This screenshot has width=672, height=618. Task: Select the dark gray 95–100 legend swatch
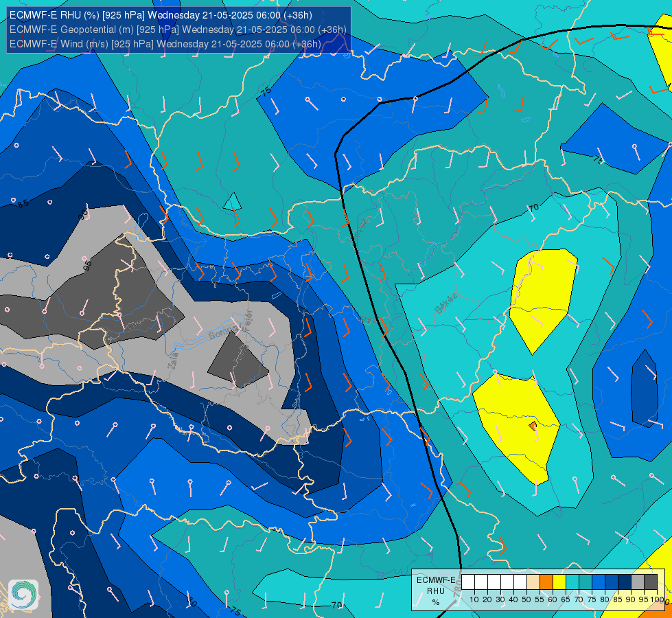pos(651,582)
